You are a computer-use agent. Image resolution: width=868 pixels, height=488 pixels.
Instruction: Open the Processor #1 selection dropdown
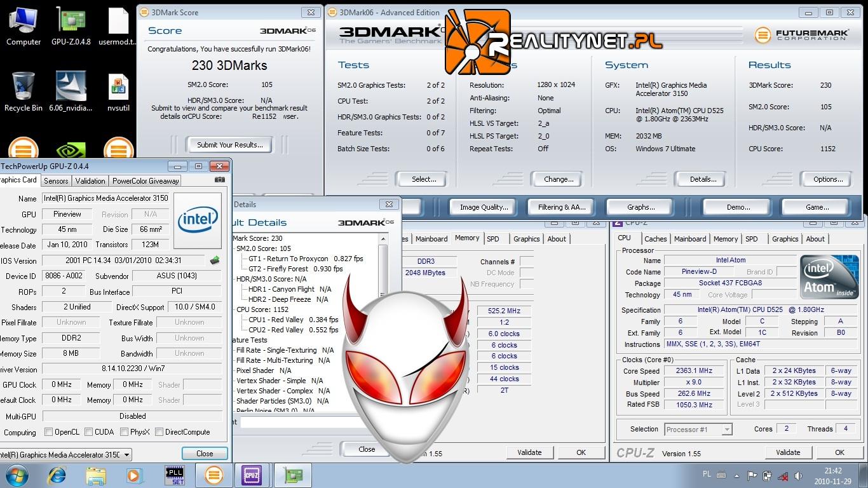point(699,430)
